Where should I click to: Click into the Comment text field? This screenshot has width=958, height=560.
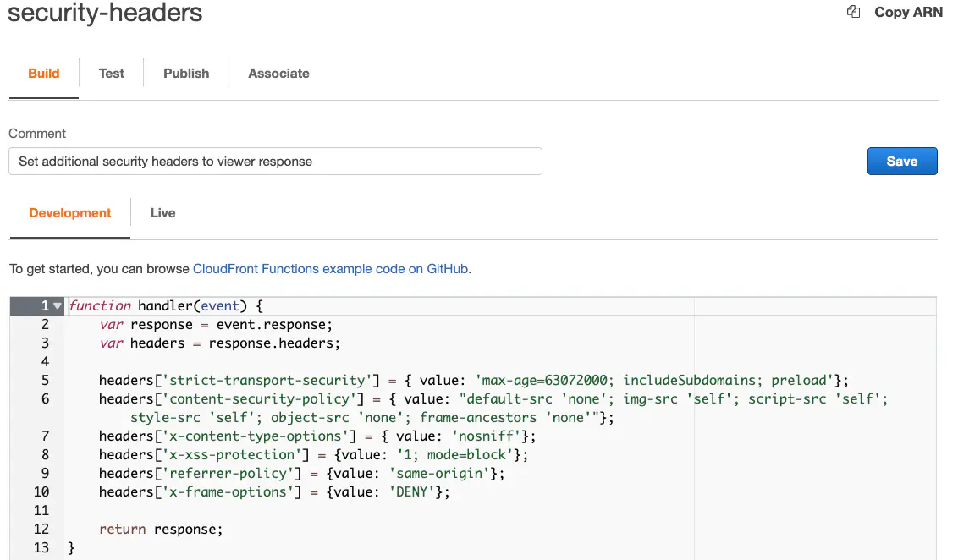pyautogui.click(x=275, y=162)
